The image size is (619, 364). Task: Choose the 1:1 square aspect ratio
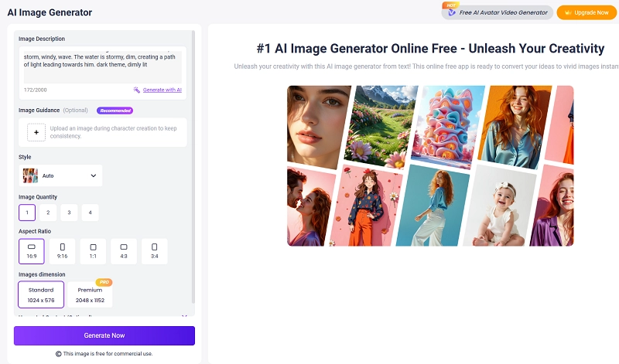click(93, 247)
